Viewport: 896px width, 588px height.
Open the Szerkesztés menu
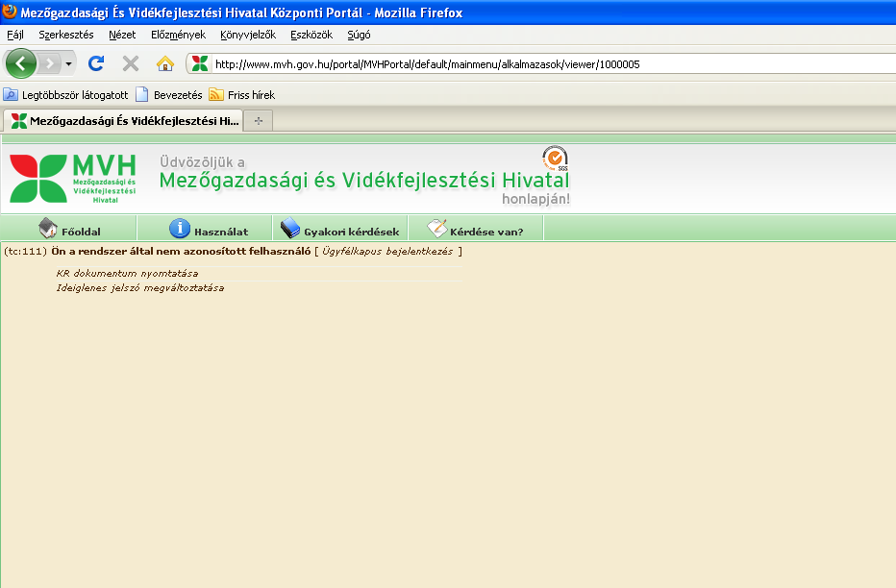coord(66,35)
